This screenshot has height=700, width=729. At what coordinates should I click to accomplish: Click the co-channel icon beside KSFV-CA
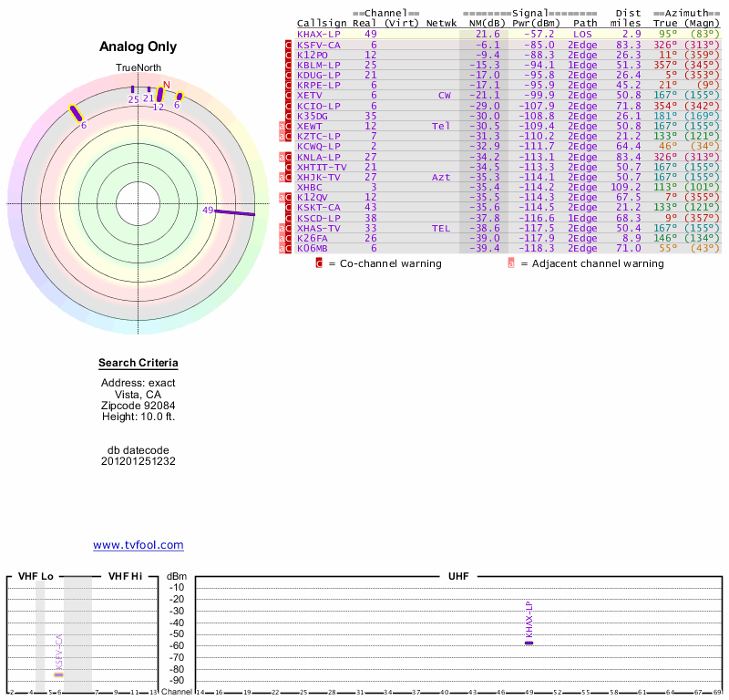[x=289, y=45]
